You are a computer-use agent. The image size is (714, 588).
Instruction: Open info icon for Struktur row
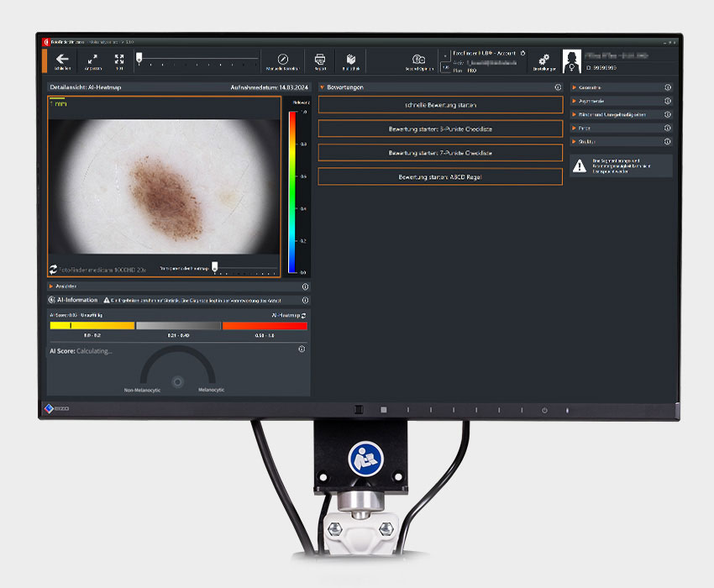668,142
